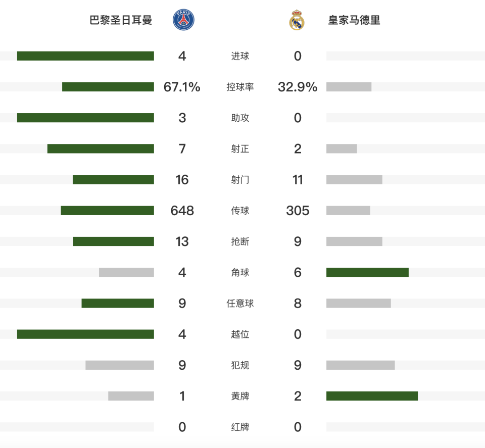This screenshot has height=448, width=485.
Task: Click PSG's green 控球率 possession bar
Action: pyautogui.click(x=108, y=87)
